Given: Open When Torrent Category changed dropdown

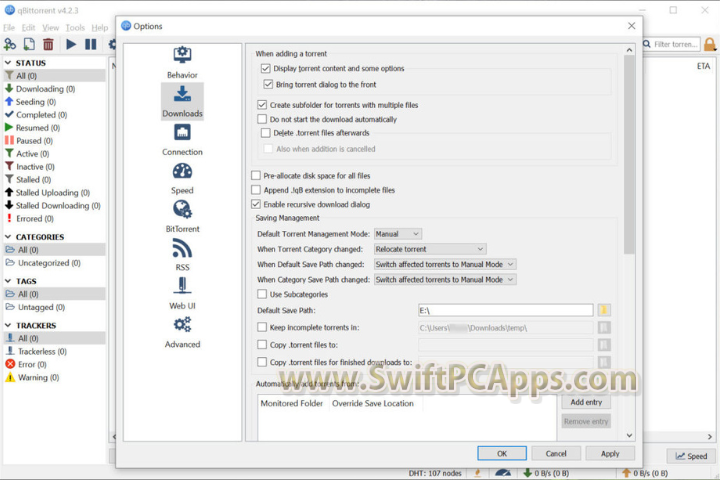Looking at the screenshot, I should point(430,249).
